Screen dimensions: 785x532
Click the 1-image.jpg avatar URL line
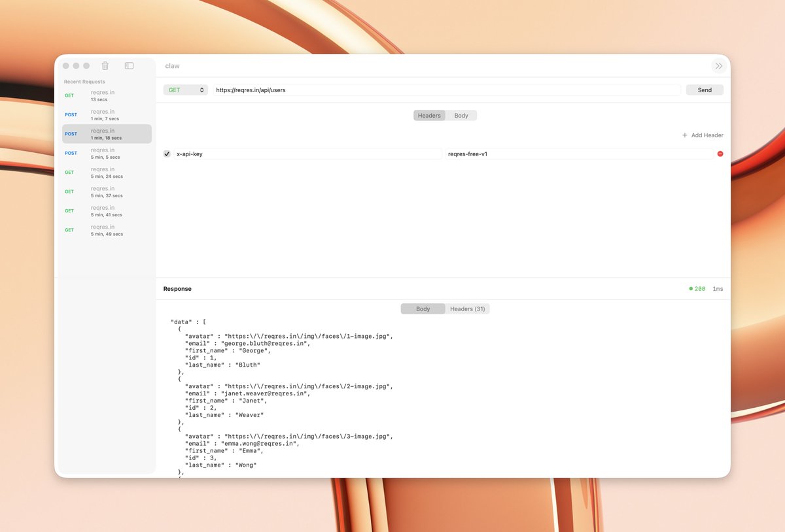(x=289, y=336)
